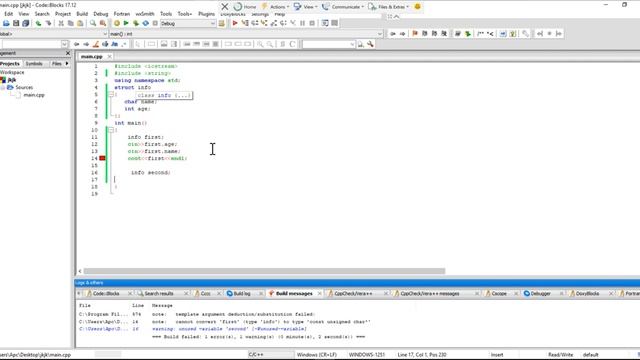Build the project with gear icon
The width and height of the screenshot is (640, 360).
[117, 23]
